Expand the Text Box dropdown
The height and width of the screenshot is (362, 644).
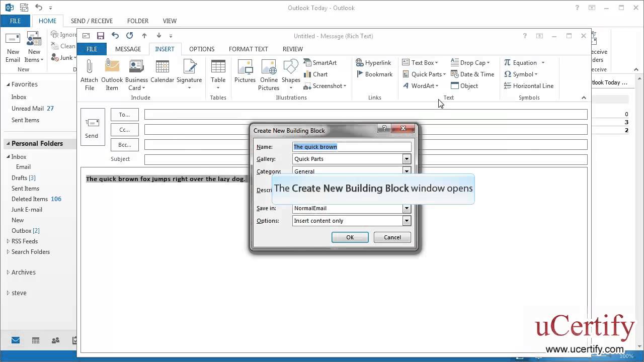tap(436, 63)
